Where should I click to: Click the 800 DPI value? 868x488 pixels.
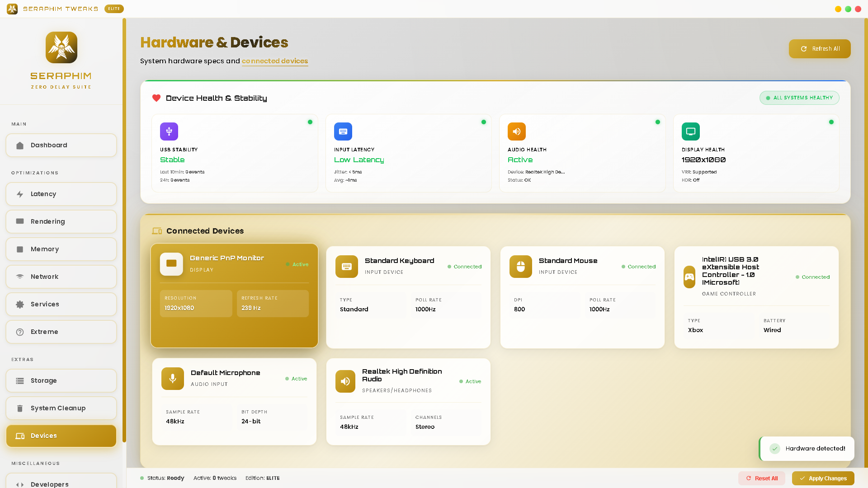click(x=519, y=310)
